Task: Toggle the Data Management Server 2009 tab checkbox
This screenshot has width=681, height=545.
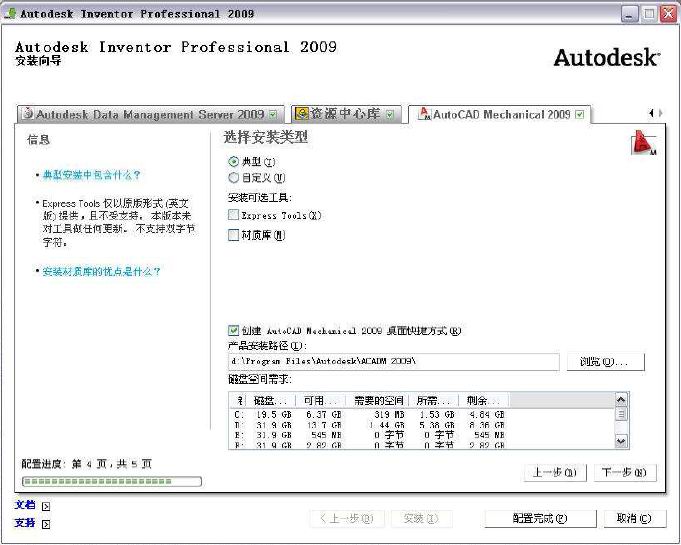Action: click(273, 115)
